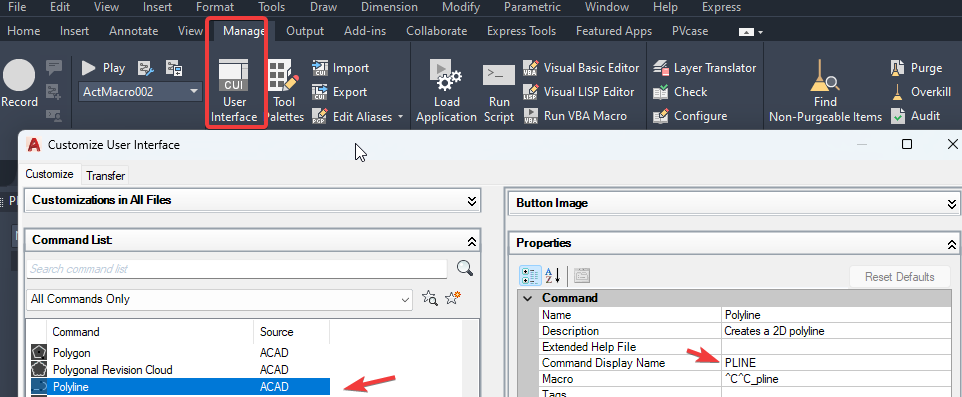The height and width of the screenshot is (397, 962).
Task: Open Load Application tool
Action: click(446, 90)
